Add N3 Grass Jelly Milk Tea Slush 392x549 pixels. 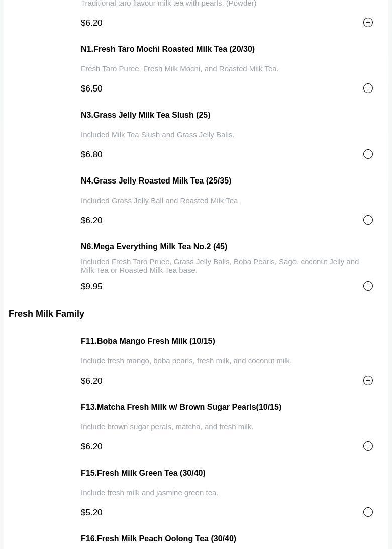tap(368, 154)
